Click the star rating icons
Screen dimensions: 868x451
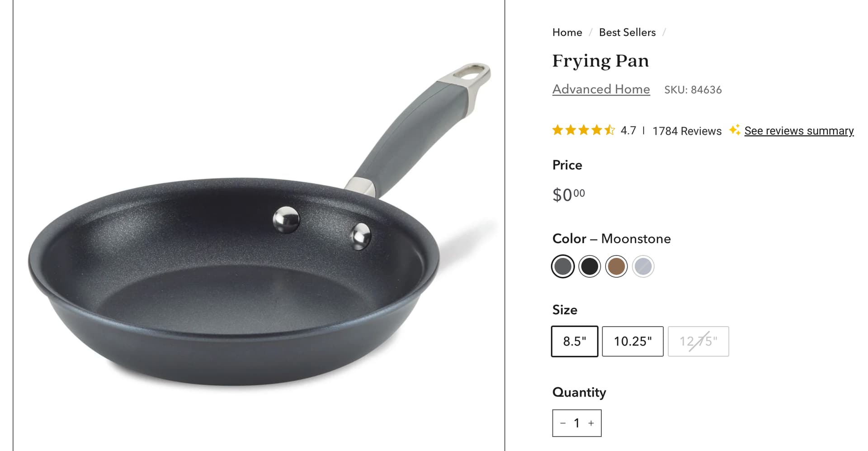click(584, 130)
